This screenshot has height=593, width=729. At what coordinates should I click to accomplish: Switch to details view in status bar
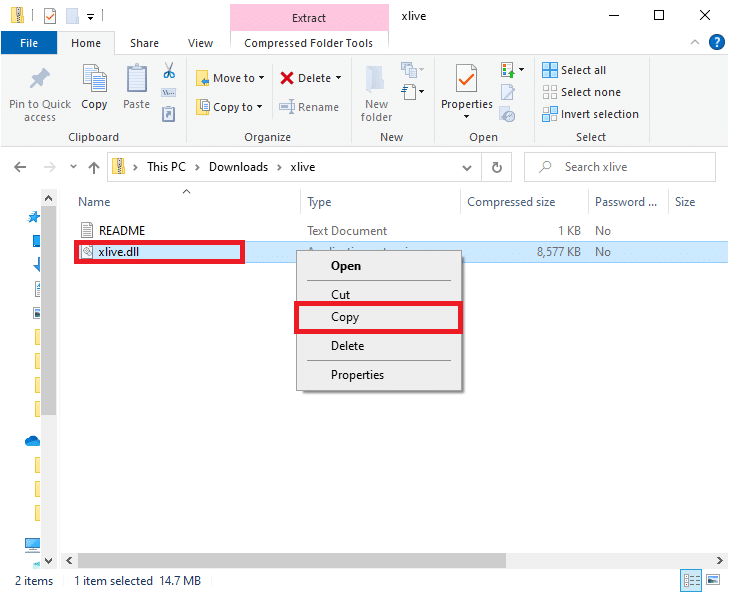pos(690,580)
